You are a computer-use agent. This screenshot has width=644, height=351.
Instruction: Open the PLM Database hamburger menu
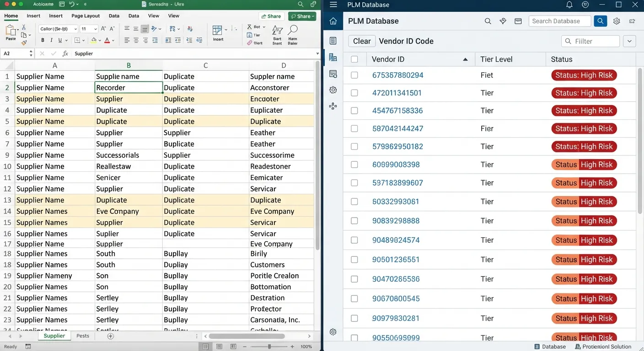333,5
